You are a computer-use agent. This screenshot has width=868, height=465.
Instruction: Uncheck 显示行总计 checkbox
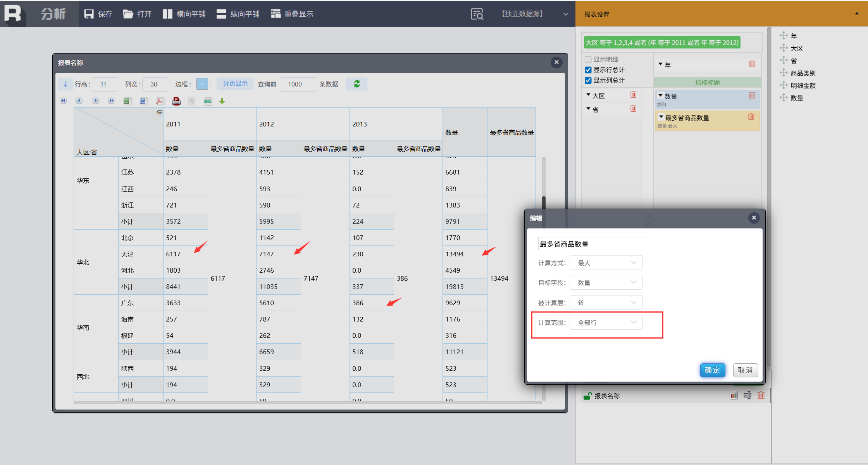click(x=588, y=70)
